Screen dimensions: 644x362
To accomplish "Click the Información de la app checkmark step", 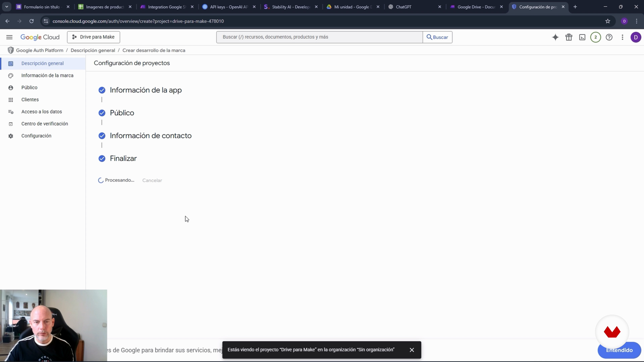I will 102,90.
